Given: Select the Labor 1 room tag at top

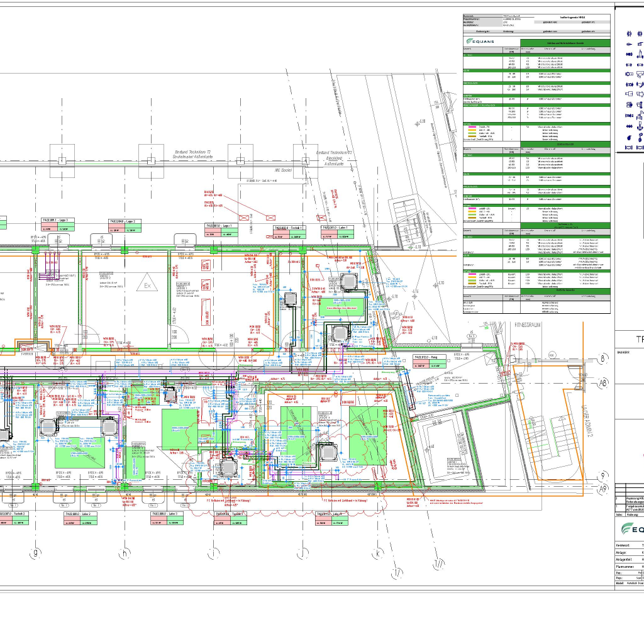Looking at the screenshot, I should tap(339, 228).
